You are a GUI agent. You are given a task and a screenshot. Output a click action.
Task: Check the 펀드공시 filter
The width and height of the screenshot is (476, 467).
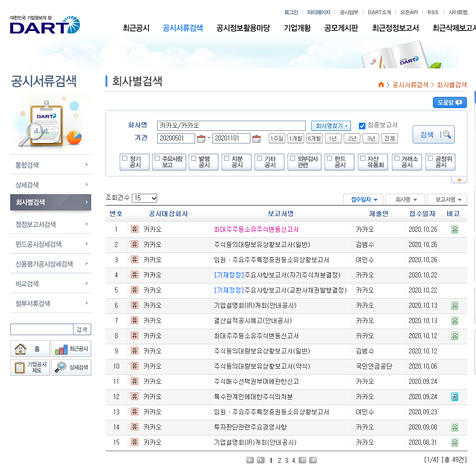pos(329,158)
